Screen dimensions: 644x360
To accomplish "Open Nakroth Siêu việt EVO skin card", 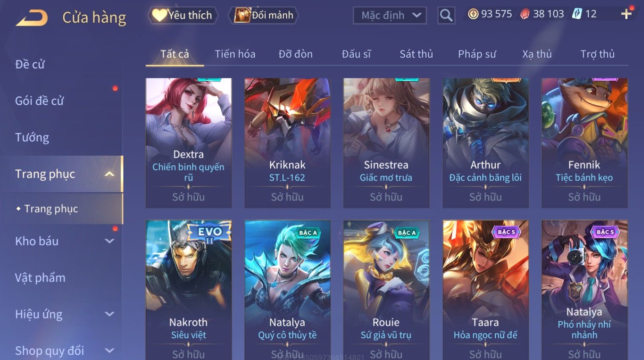I will point(188,290).
